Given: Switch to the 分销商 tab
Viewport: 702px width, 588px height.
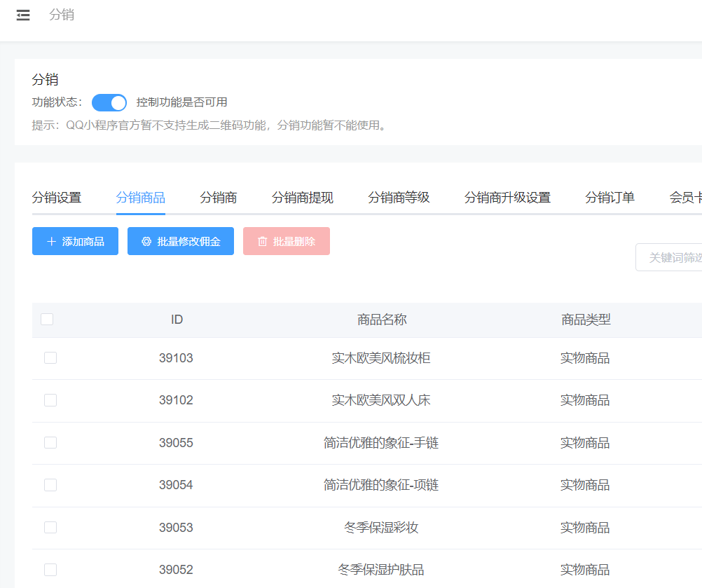Looking at the screenshot, I should tap(219, 198).
